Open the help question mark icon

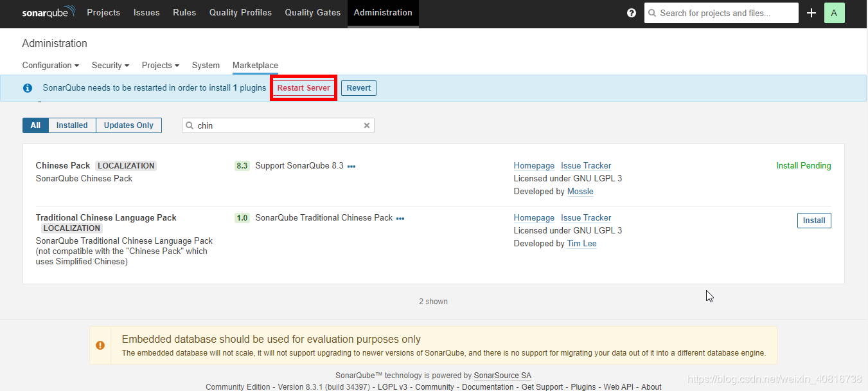point(632,13)
